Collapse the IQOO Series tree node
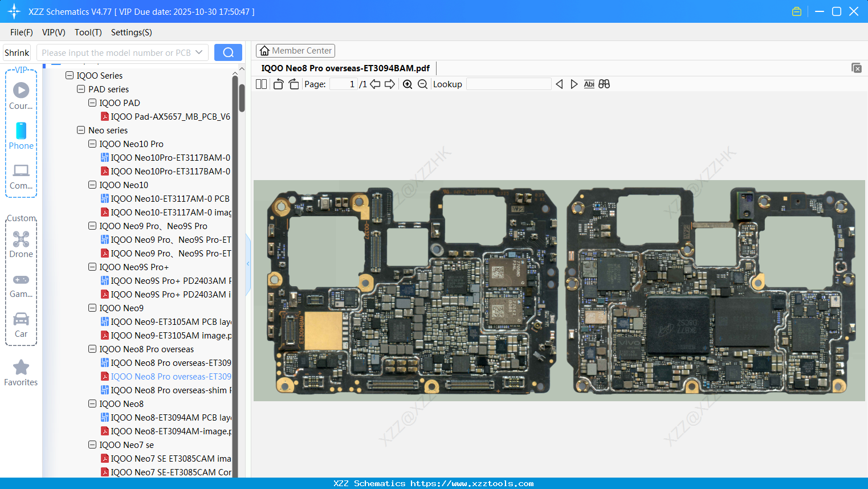868x489 pixels. click(70, 75)
